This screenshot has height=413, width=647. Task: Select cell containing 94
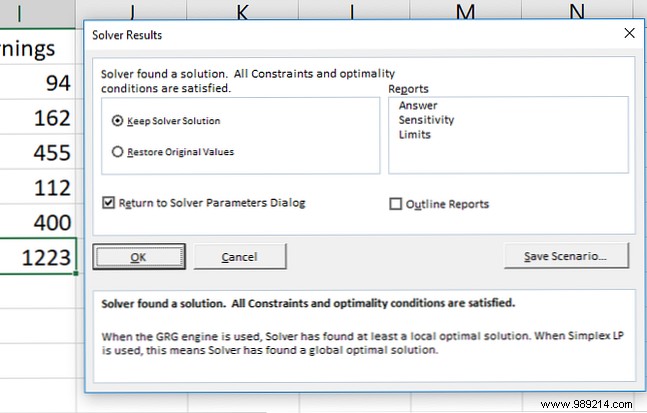[38, 82]
